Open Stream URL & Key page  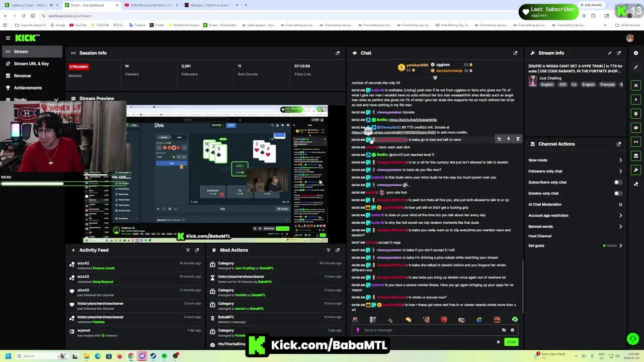click(31, 64)
